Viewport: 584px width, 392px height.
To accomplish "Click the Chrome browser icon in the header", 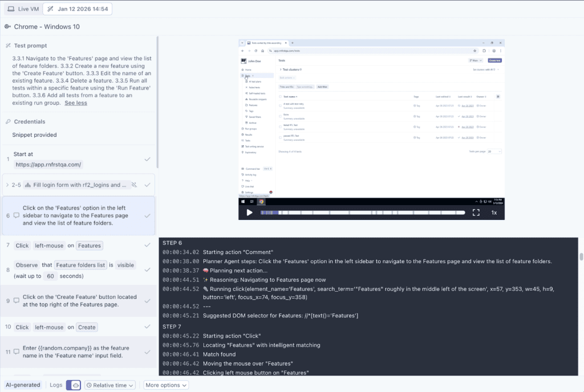I will click(7, 27).
